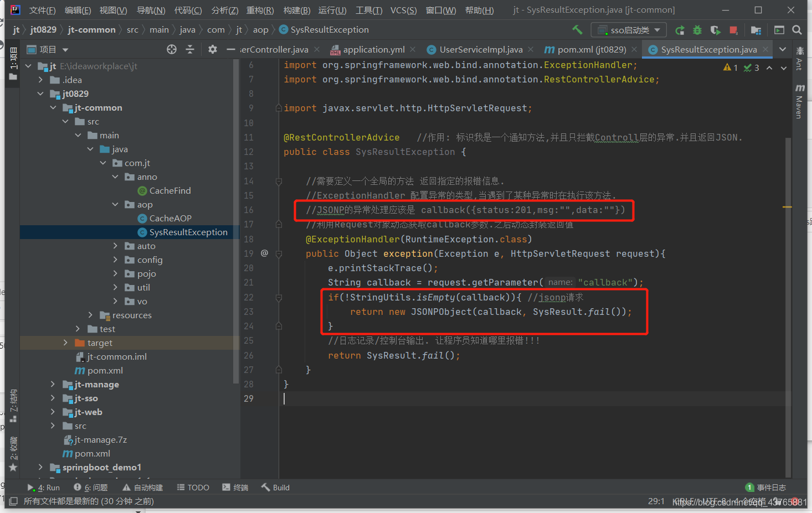
Task: Switch to the application.yml tab
Action: pyautogui.click(x=373, y=49)
